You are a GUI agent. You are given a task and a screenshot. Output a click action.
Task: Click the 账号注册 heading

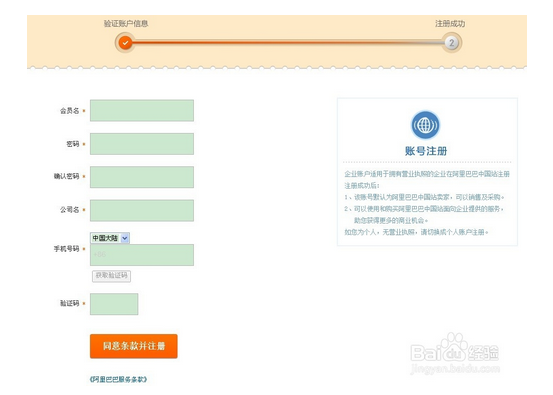click(x=426, y=151)
